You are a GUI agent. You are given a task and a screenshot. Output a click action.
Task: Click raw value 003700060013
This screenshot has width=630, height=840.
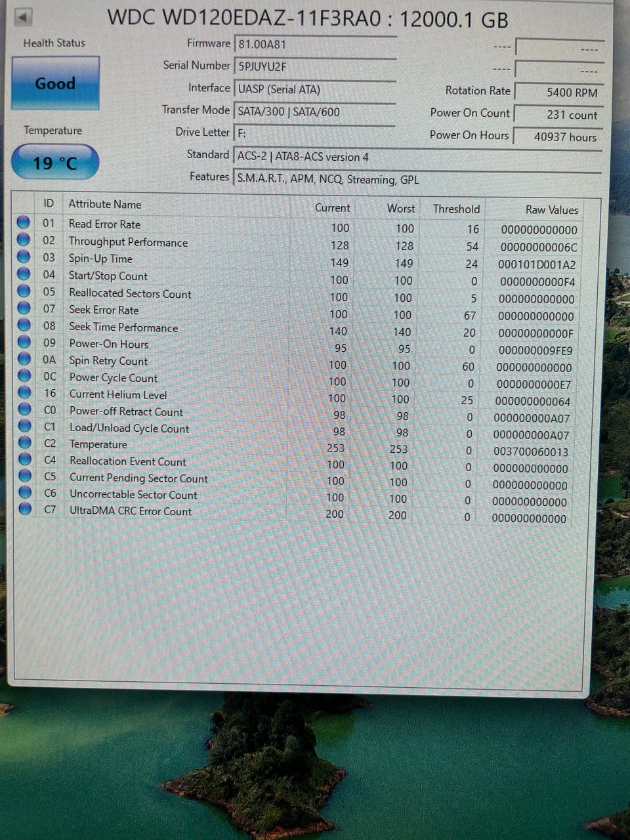pos(531,451)
